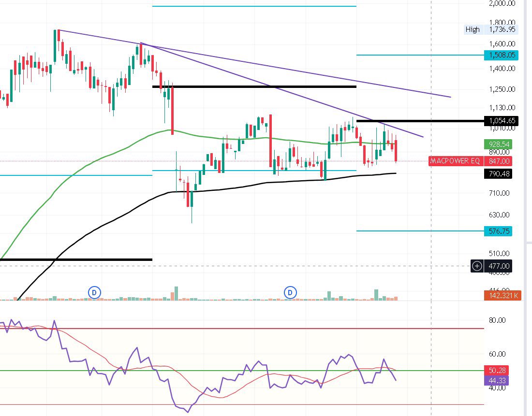Click the tall green volume spike bar
Screen dimensions: 532x416
click(x=176, y=294)
